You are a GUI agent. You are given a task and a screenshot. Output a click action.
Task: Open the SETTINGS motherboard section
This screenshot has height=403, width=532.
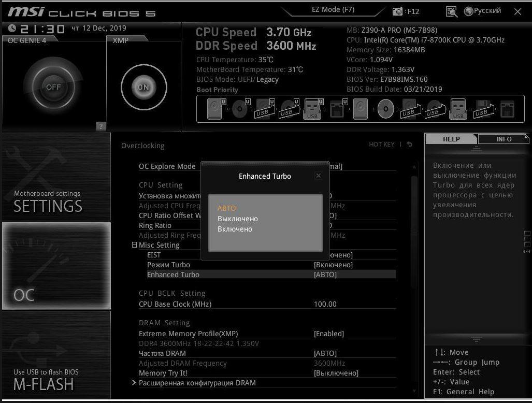(x=56, y=177)
